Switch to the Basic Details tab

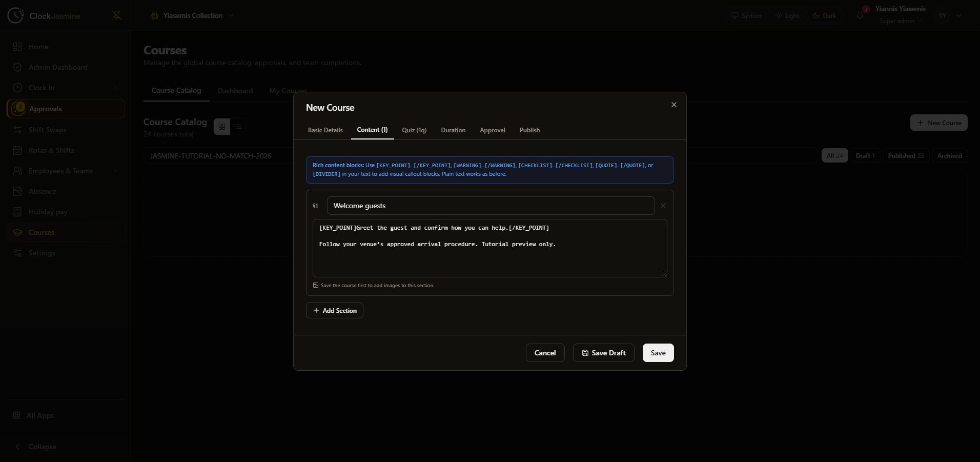(x=325, y=130)
